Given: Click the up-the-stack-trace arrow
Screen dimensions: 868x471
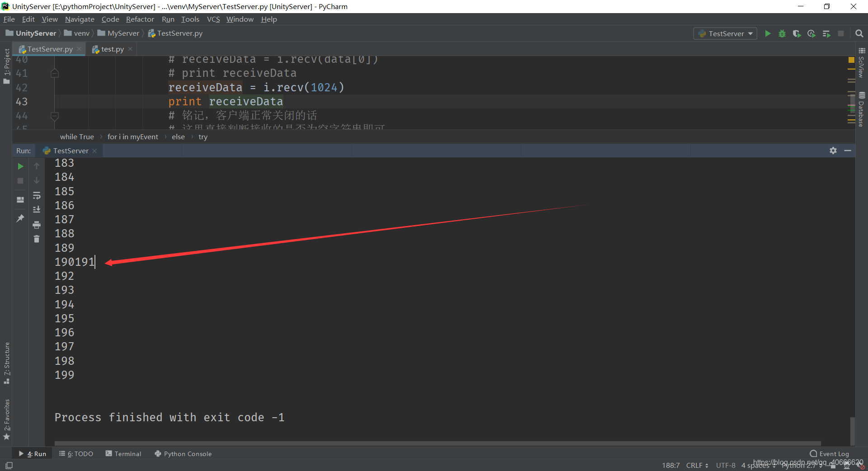Looking at the screenshot, I should pos(37,166).
